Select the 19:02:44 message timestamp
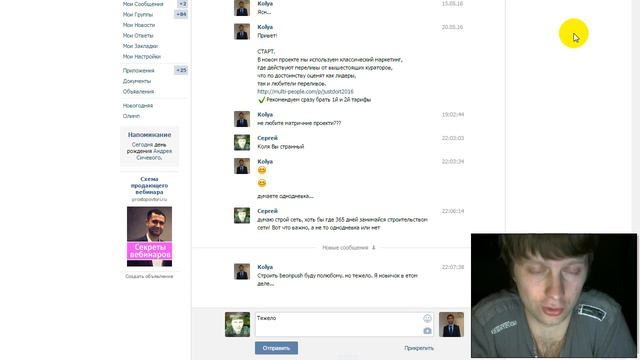640x360 pixels. tap(453, 115)
